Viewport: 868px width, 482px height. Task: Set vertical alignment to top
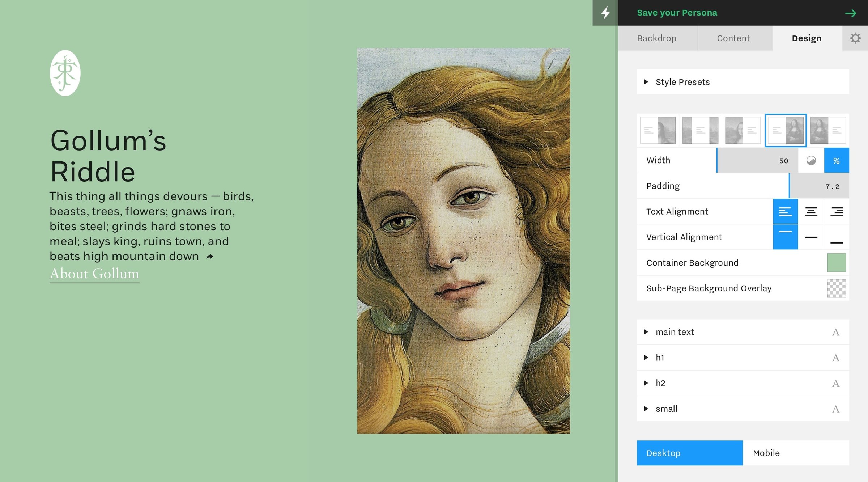(x=785, y=237)
